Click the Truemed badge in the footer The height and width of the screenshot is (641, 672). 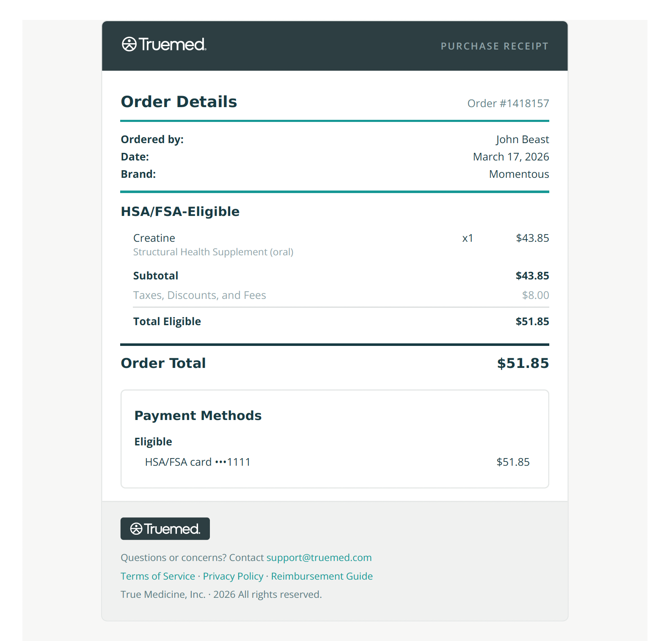(165, 529)
